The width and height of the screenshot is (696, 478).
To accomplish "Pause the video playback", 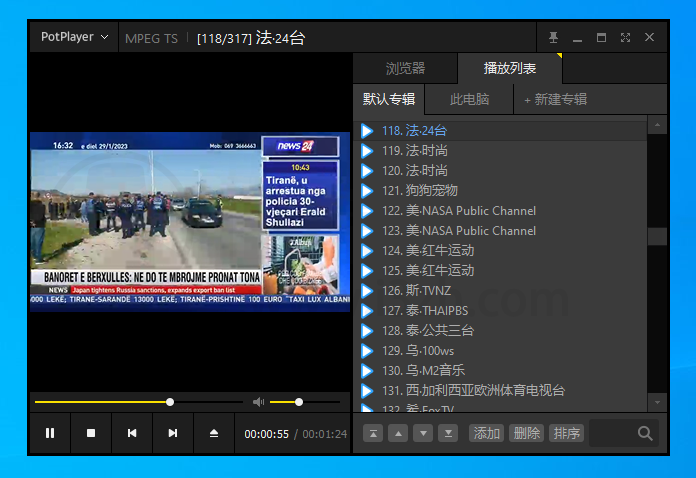I will point(50,433).
